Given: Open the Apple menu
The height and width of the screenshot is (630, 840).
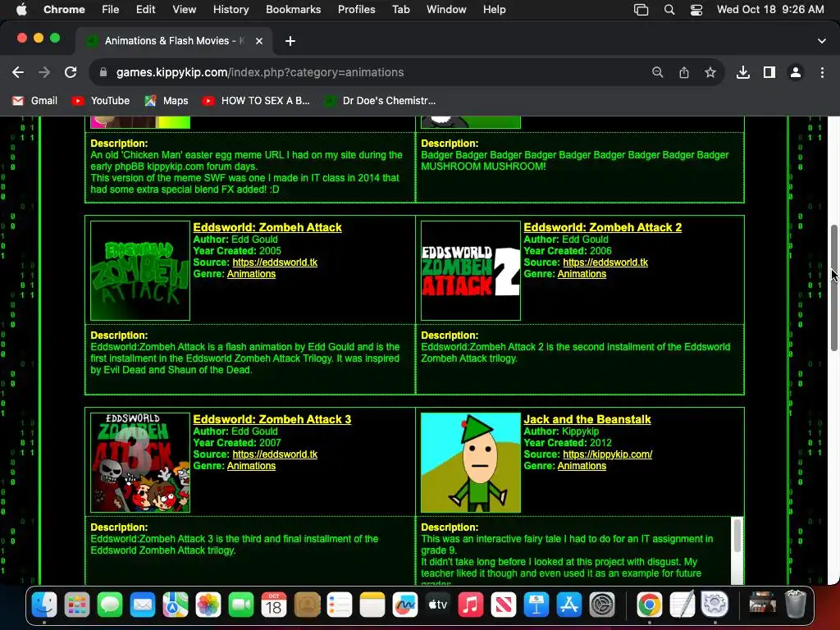Looking at the screenshot, I should click(x=21, y=9).
